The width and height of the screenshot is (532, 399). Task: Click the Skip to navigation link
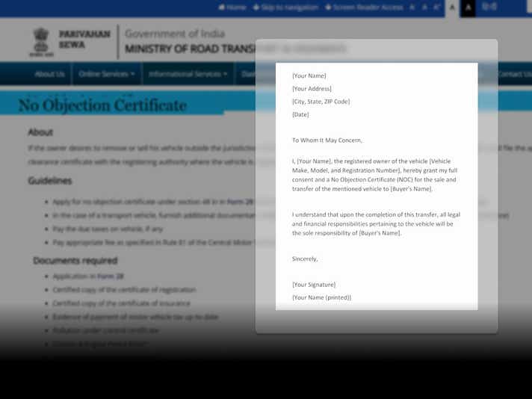[x=286, y=7]
